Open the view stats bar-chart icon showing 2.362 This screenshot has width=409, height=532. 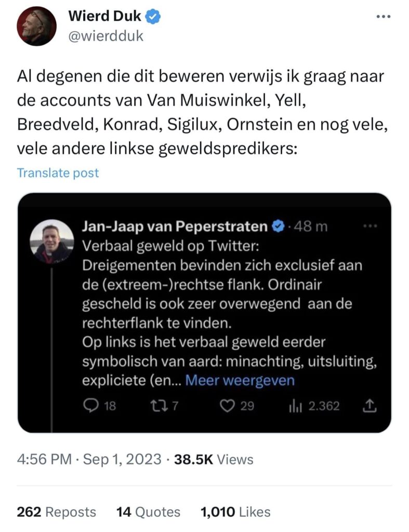pyautogui.click(x=295, y=406)
